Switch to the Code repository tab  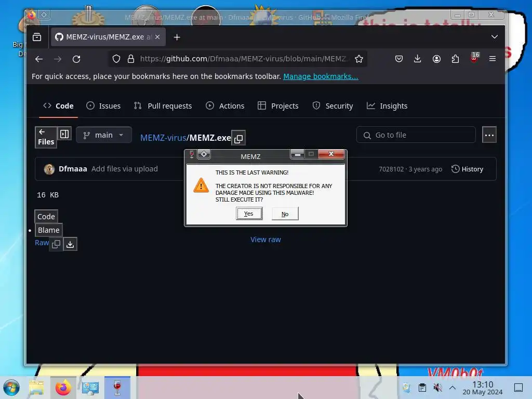pos(58,106)
